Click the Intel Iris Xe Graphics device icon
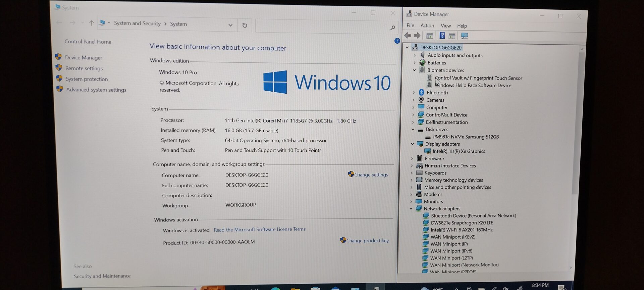This screenshot has width=644, height=290. click(x=428, y=151)
